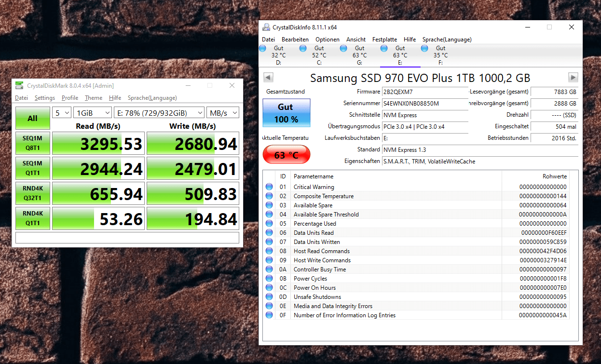This screenshot has width=601, height=364.
Task: Open Sprache(Language) menu in CrystalDiskInfo
Action: (x=447, y=40)
